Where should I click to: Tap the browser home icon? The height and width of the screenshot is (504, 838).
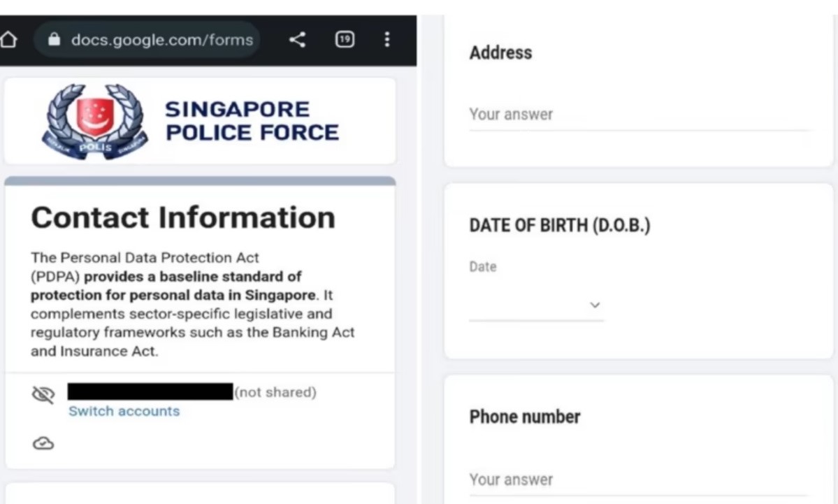pos(8,40)
